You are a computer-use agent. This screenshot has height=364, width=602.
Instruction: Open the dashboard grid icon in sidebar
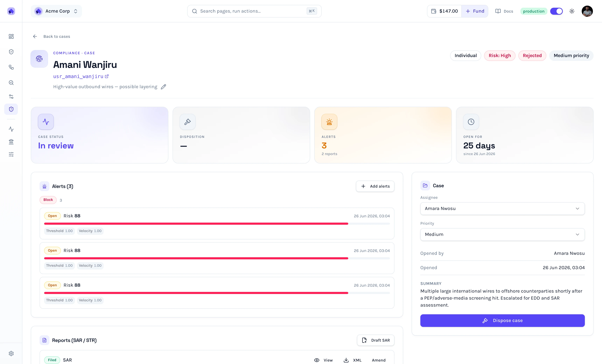(11, 36)
